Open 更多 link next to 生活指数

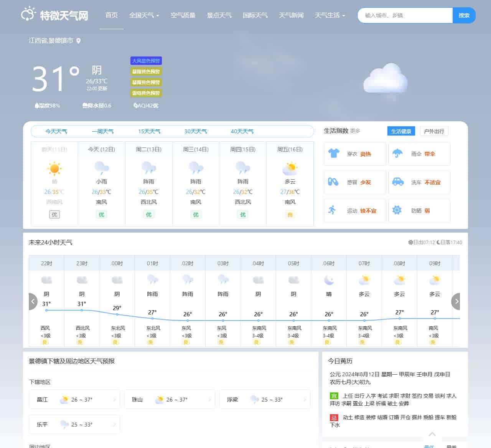pyautogui.click(x=355, y=131)
